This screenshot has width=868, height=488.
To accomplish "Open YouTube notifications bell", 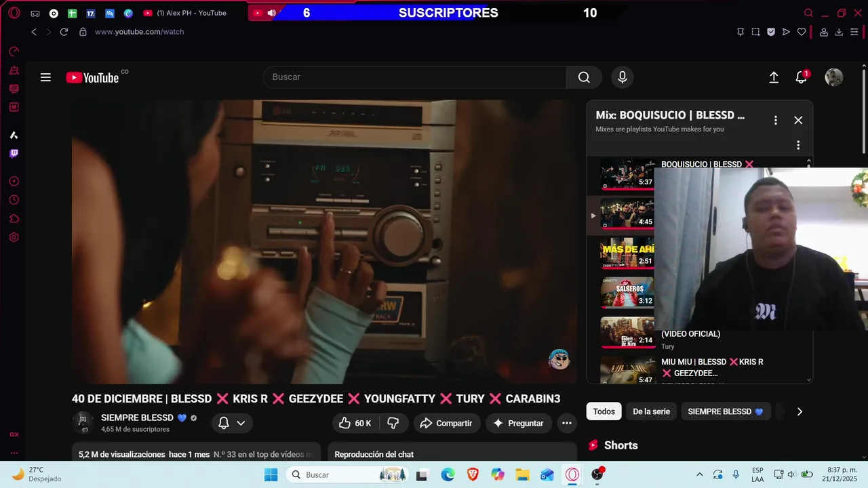I will pyautogui.click(x=802, y=77).
